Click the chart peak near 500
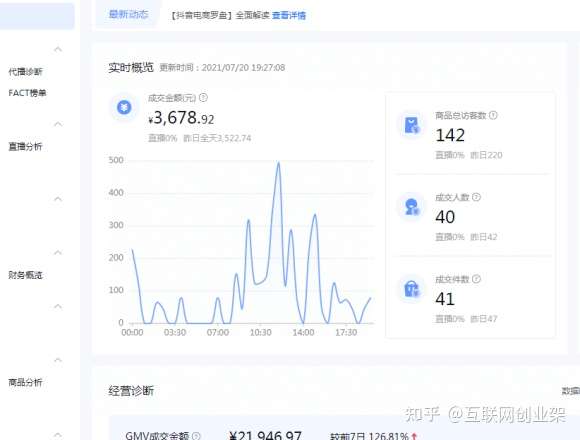 click(x=279, y=163)
